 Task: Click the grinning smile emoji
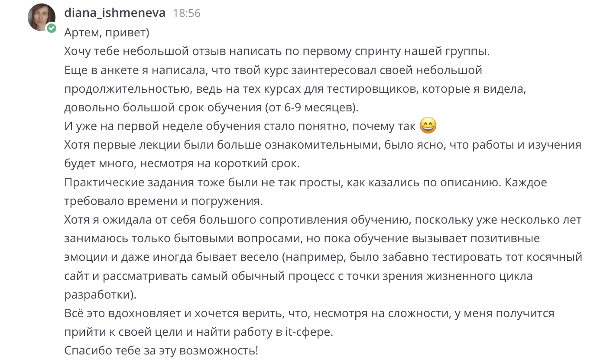428,126
